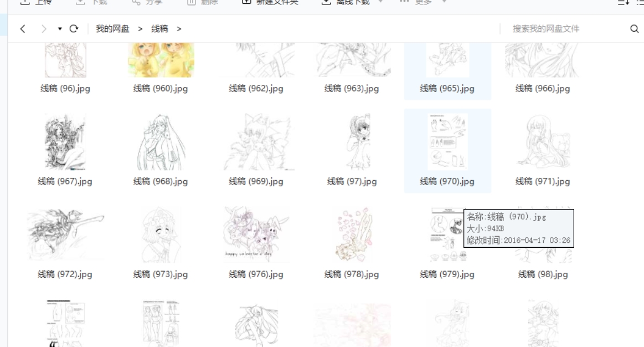Image resolution: width=644 pixels, height=347 pixels.
Task: Select the label 线稿 (978).jpg
Action: pos(352,274)
